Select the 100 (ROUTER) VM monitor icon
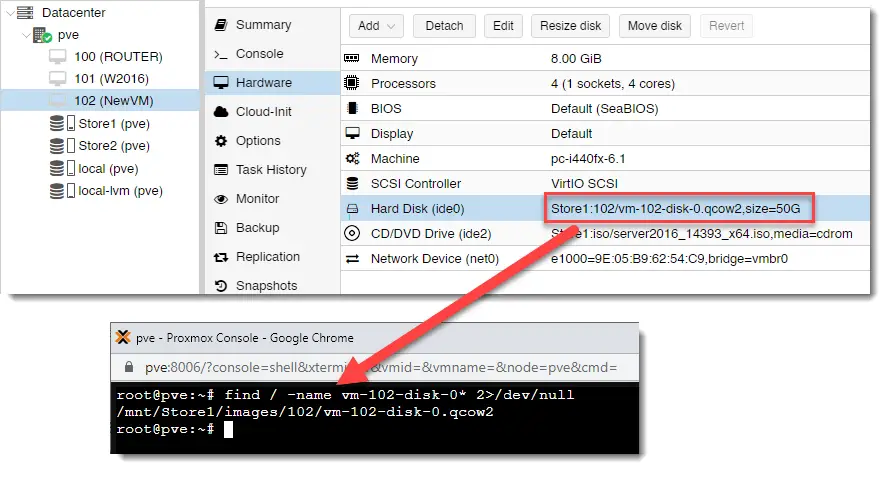Viewport: 885px width, 478px height. (x=58, y=56)
